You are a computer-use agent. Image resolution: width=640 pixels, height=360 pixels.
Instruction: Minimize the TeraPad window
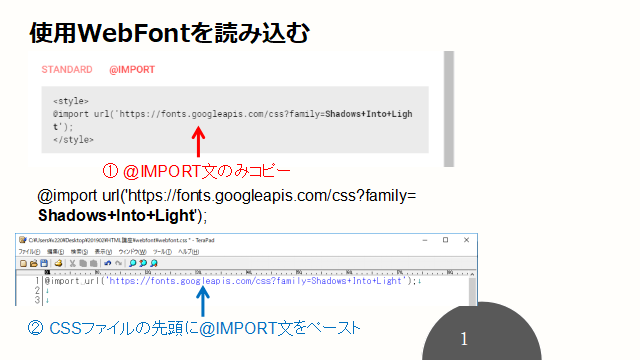click(x=425, y=240)
